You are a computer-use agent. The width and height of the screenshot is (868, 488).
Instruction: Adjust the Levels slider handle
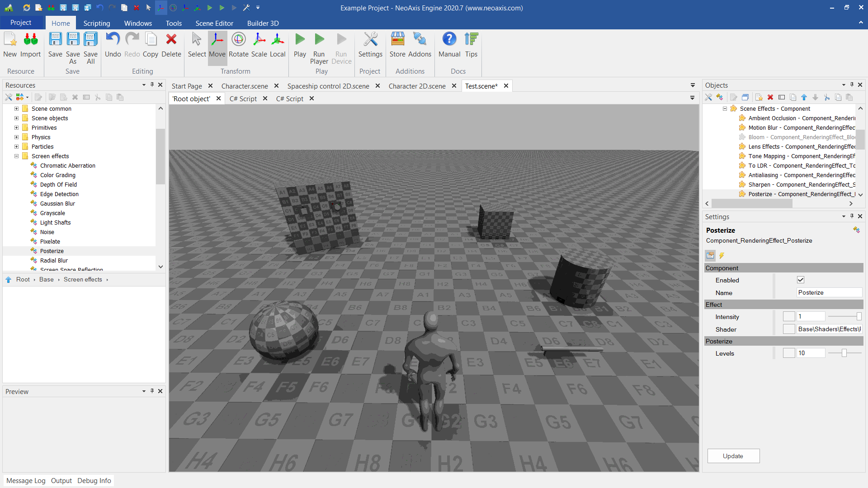pos(844,353)
